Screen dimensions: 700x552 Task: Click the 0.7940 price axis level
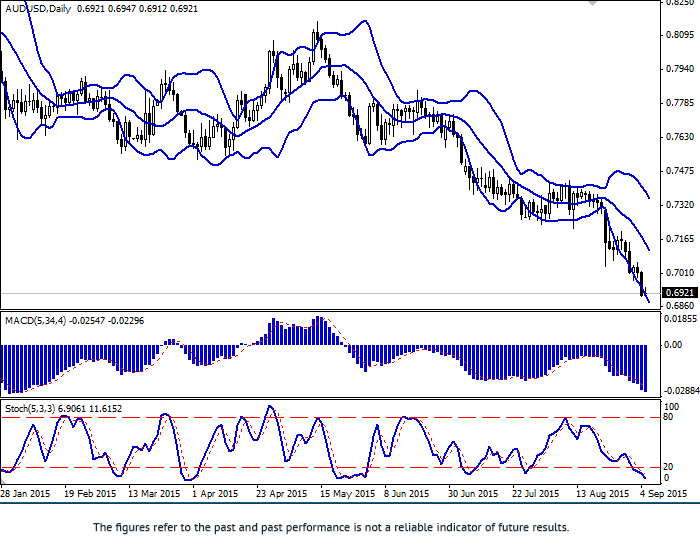pyautogui.click(x=680, y=69)
